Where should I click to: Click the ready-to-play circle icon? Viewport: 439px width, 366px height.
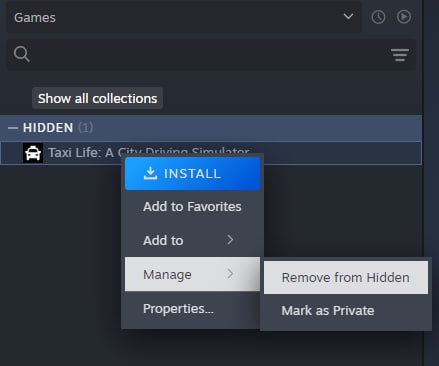coord(404,17)
